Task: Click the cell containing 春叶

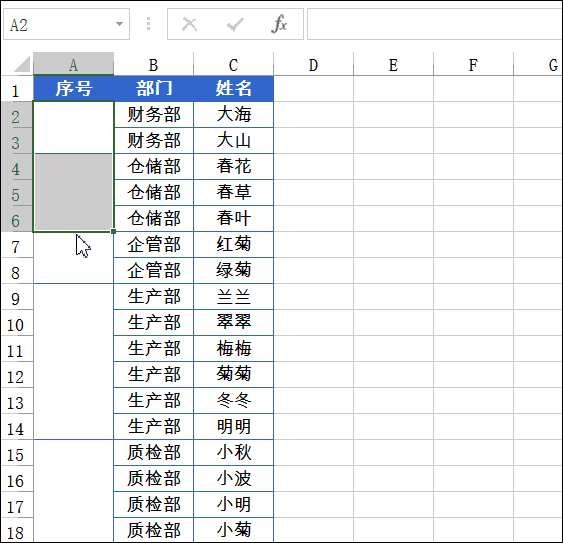Action: (x=233, y=219)
